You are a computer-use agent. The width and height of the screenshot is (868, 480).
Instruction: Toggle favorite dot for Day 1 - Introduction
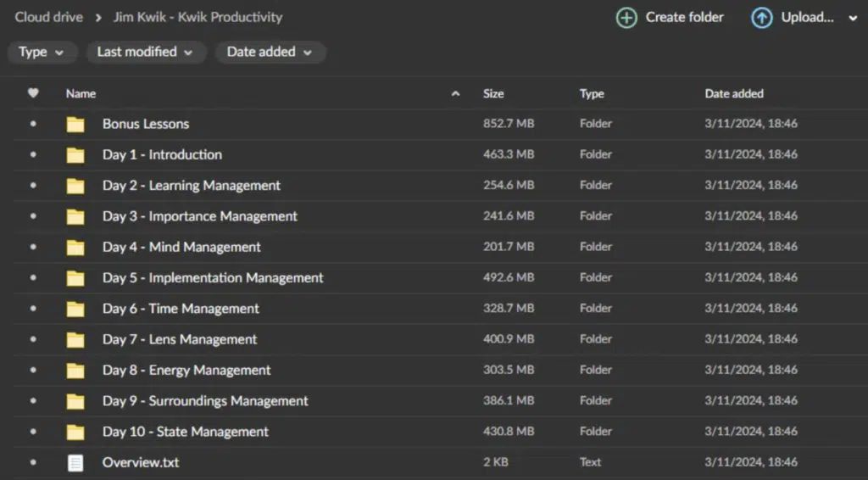click(33, 154)
